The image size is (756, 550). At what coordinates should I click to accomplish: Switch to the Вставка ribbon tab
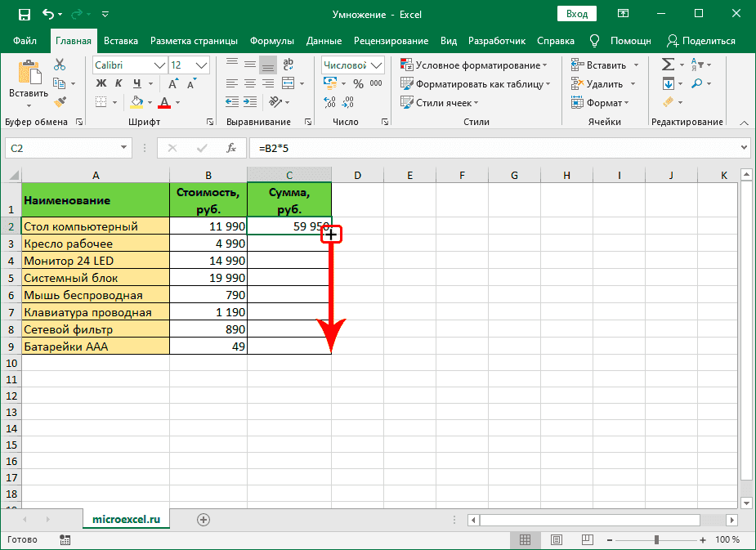click(121, 41)
